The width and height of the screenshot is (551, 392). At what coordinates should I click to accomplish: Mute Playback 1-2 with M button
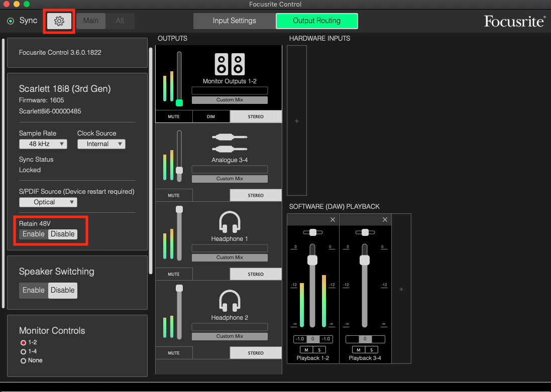[x=306, y=349]
